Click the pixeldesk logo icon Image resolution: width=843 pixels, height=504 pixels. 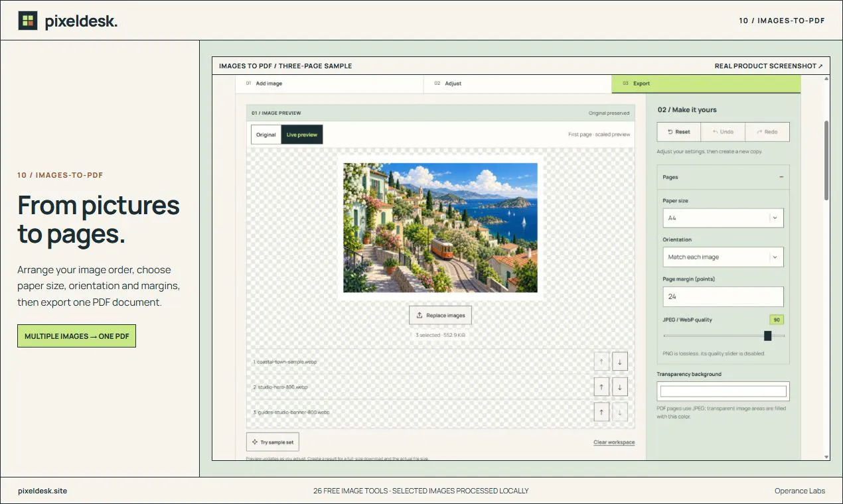tap(28, 21)
